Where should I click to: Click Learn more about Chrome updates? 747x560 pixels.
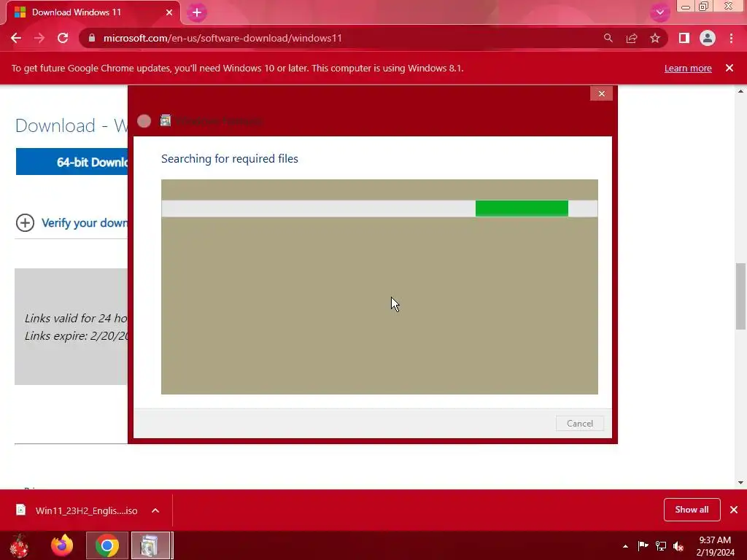[x=688, y=68]
